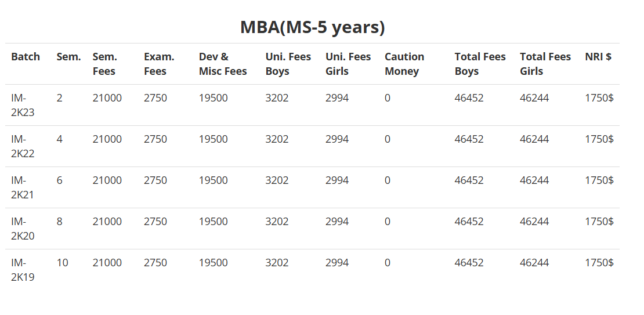Viewport: 644px width, 315px height.
Task: Click the Dev & Misc Fees header
Action: pos(223,64)
